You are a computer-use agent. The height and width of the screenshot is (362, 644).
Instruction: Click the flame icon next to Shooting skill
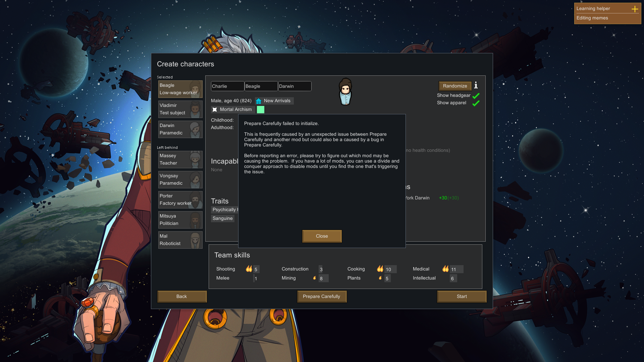[249, 268]
